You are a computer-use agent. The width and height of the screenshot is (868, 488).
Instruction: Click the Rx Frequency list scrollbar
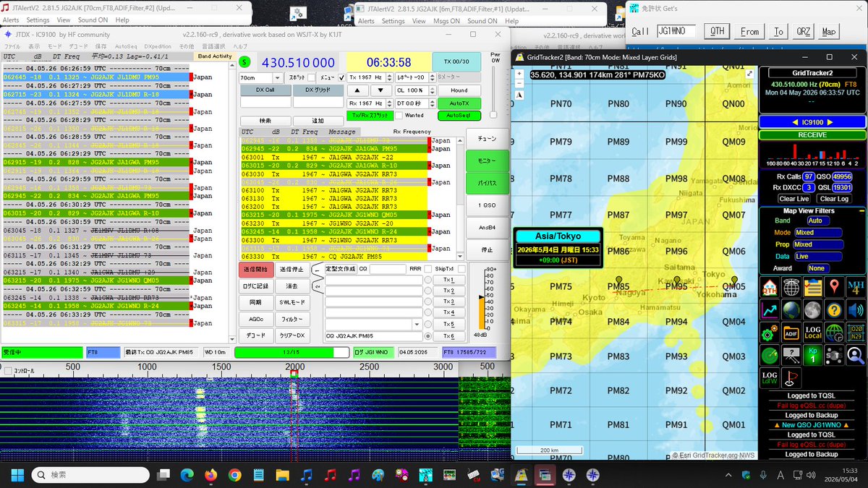tap(461, 197)
